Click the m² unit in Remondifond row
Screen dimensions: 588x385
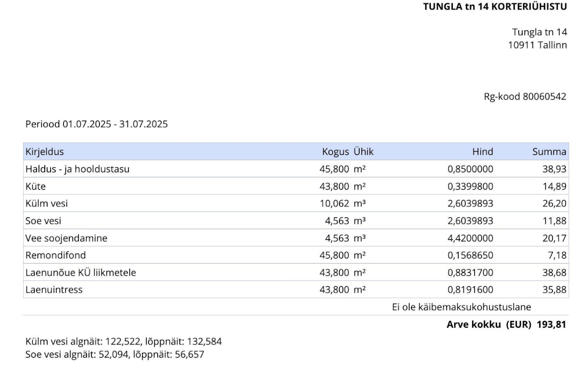360,256
